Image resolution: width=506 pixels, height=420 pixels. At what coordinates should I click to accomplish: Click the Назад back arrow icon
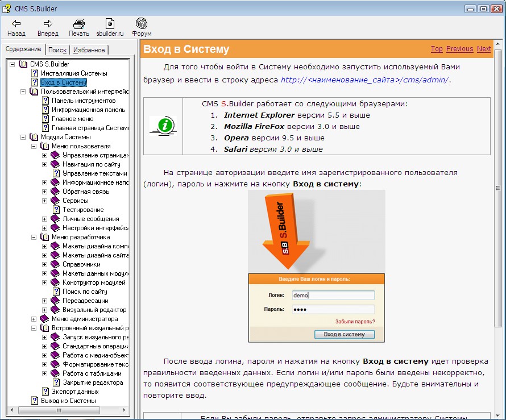click(16, 23)
